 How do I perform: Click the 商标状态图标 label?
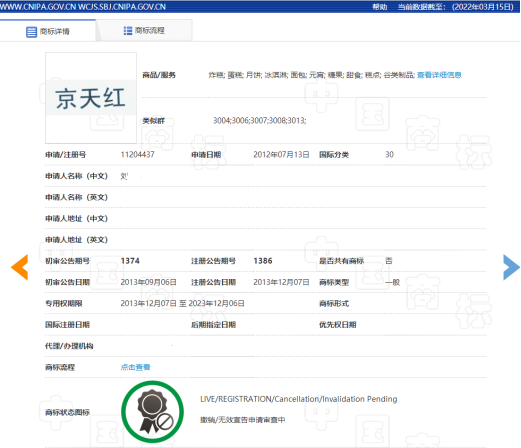[x=68, y=412]
